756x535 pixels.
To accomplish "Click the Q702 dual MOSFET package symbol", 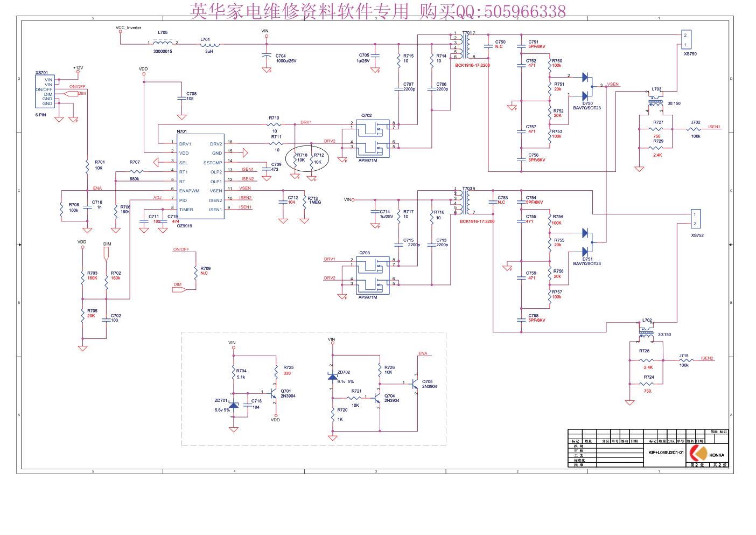I will click(373, 138).
